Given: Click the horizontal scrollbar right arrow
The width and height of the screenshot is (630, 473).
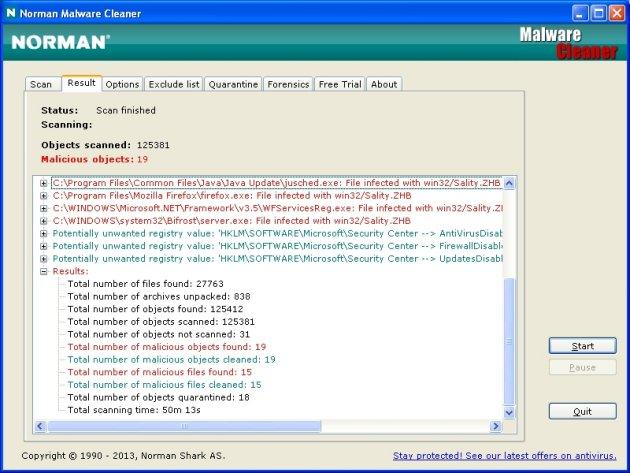Looking at the screenshot, I should 496,426.
